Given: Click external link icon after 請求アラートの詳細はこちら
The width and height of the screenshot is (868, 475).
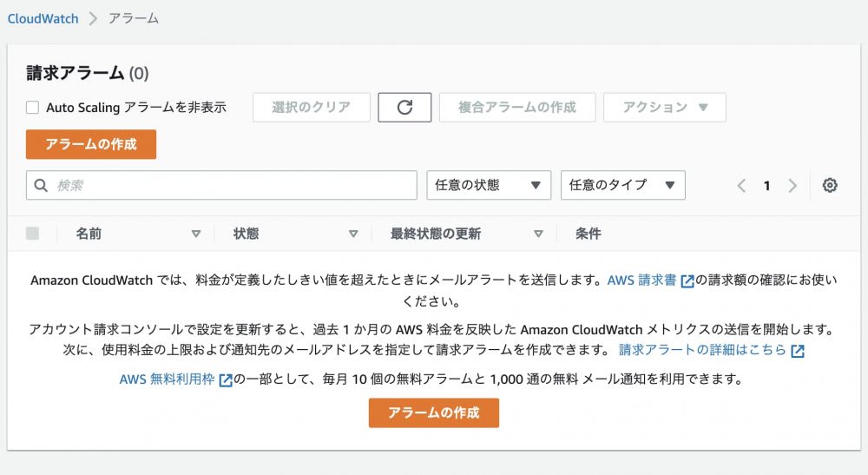Looking at the screenshot, I should (797, 351).
